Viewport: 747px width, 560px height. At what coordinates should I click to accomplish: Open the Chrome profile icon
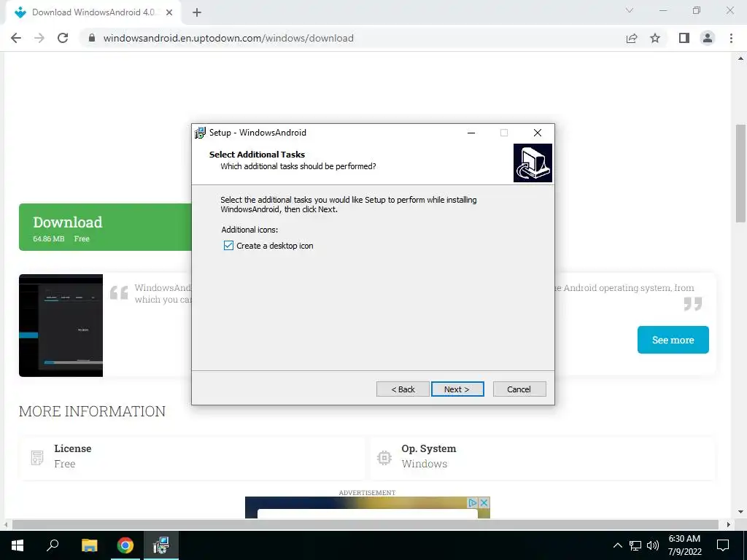coord(708,38)
